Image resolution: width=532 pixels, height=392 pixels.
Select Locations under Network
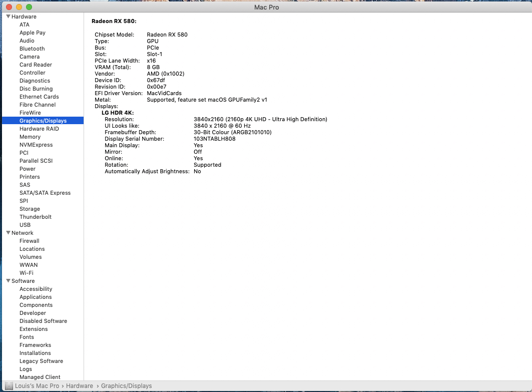point(32,249)
